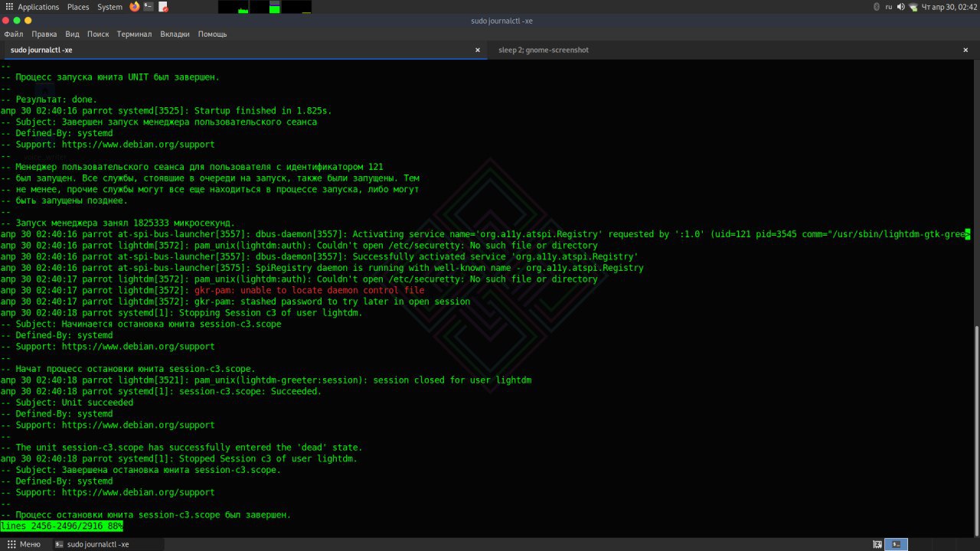Click 'Начат процесс остановки юнита session-c3.scope' line
This screenshot has width=980, height=551.
128,369
